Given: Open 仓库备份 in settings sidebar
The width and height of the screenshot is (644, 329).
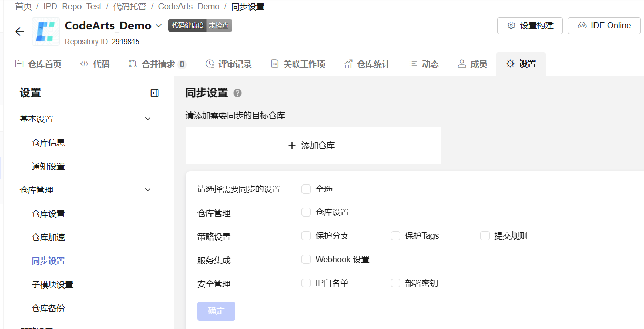Looking at the screenshot, I should coord(48,309).
